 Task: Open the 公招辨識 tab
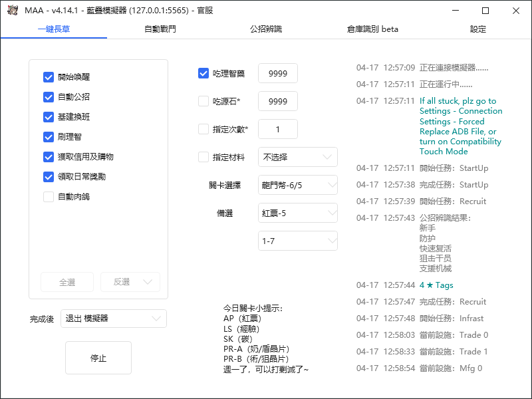(x=266, y=29)
